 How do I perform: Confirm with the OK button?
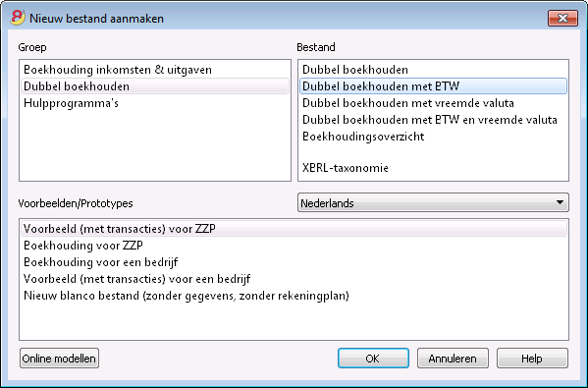click(373, 359)
